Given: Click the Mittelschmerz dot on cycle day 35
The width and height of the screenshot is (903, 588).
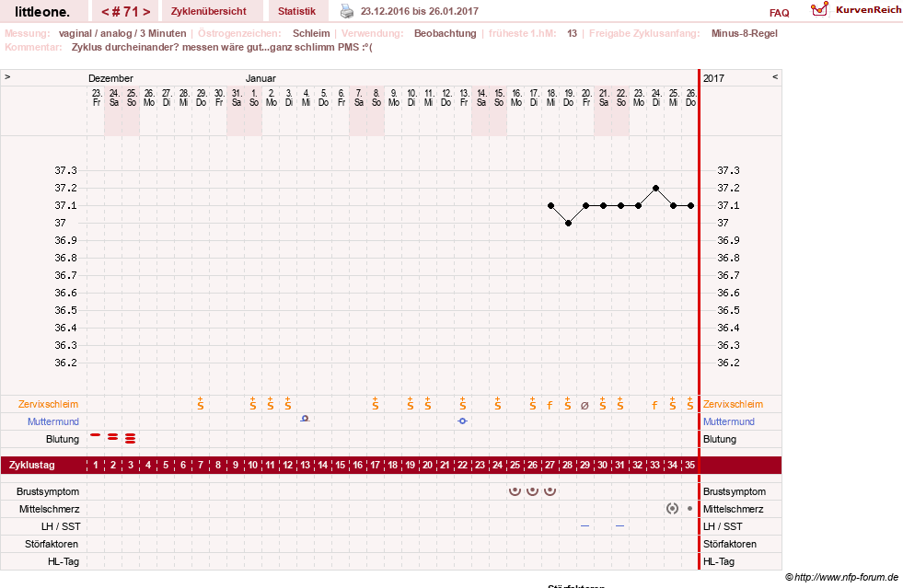Looking at the screenshot, I should tap(690, 509).
